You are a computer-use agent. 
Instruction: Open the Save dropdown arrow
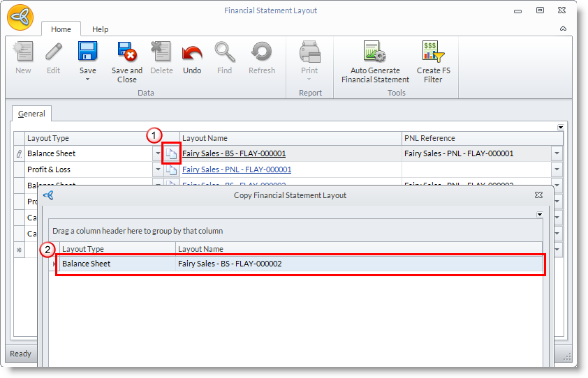click(88, 80)
